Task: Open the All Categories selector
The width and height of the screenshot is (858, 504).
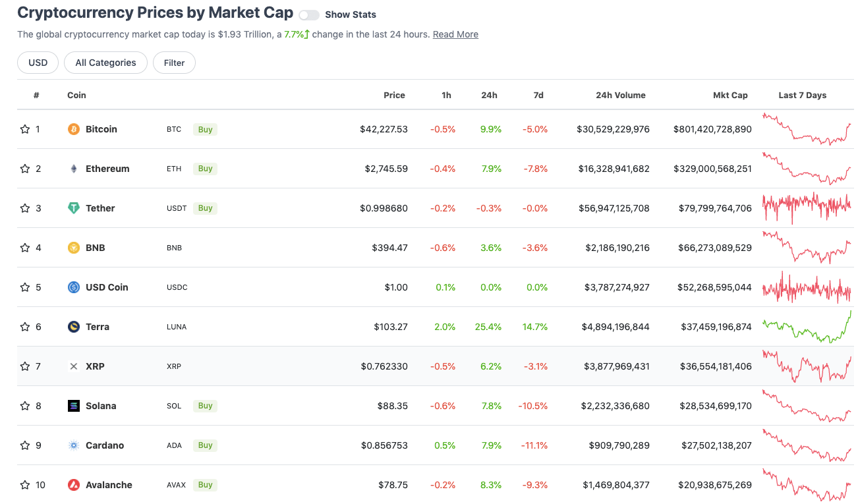Action: pyautogui.click(x=105, y=63)
